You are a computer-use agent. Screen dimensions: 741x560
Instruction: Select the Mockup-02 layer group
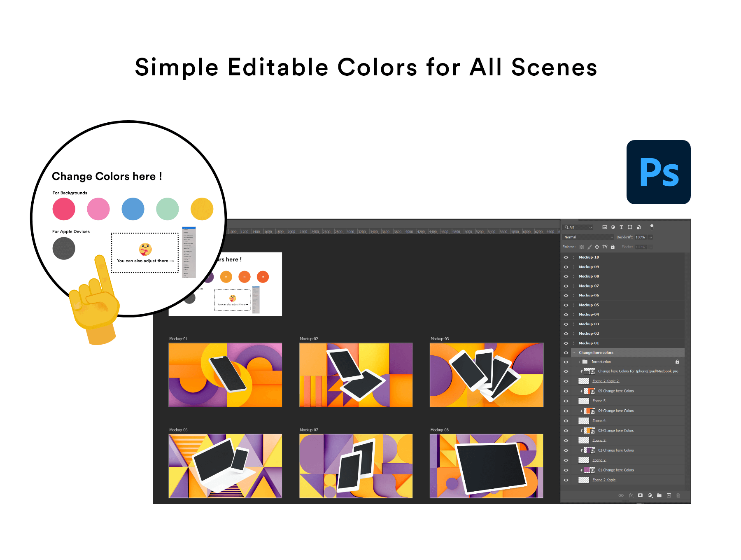pos(628,334)
